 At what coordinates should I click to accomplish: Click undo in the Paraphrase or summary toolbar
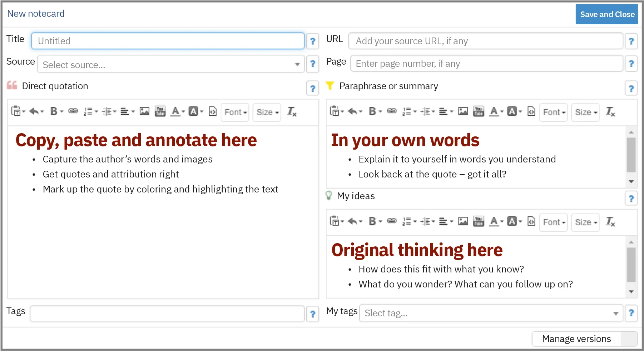point(353,111)
